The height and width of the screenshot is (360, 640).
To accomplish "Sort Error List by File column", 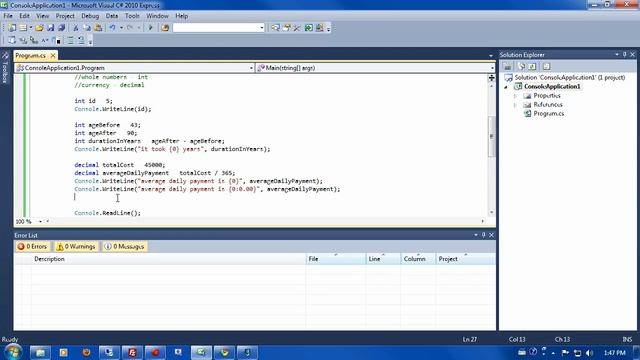I will click(336, 259).
